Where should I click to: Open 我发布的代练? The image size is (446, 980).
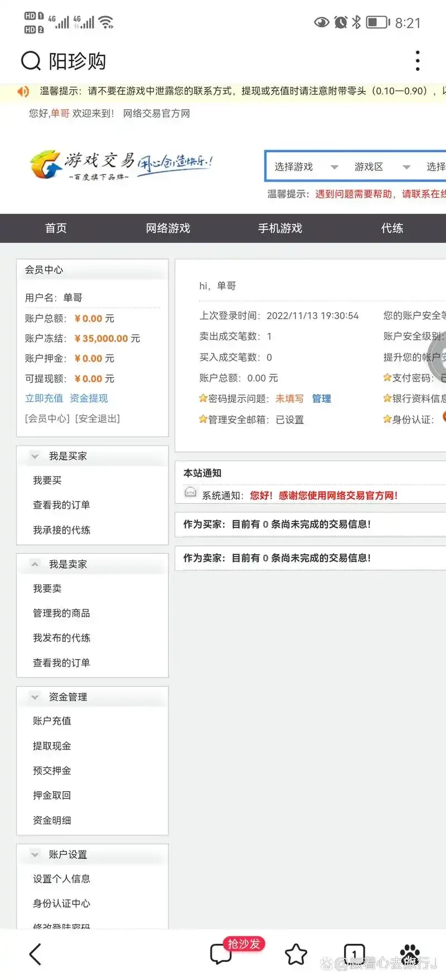coord(61,638)
